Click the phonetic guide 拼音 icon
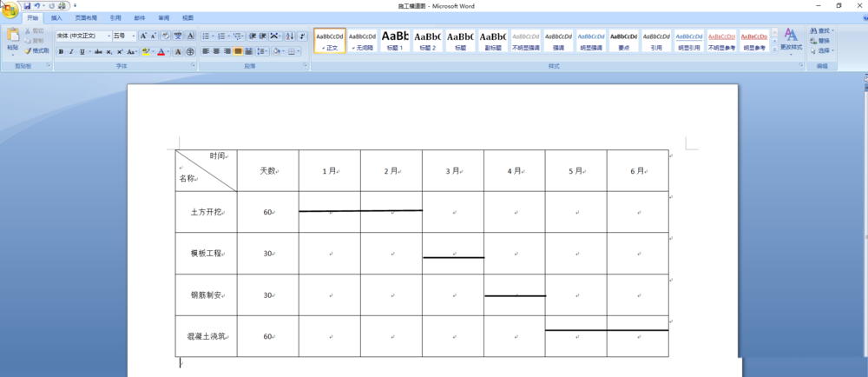 178,36
